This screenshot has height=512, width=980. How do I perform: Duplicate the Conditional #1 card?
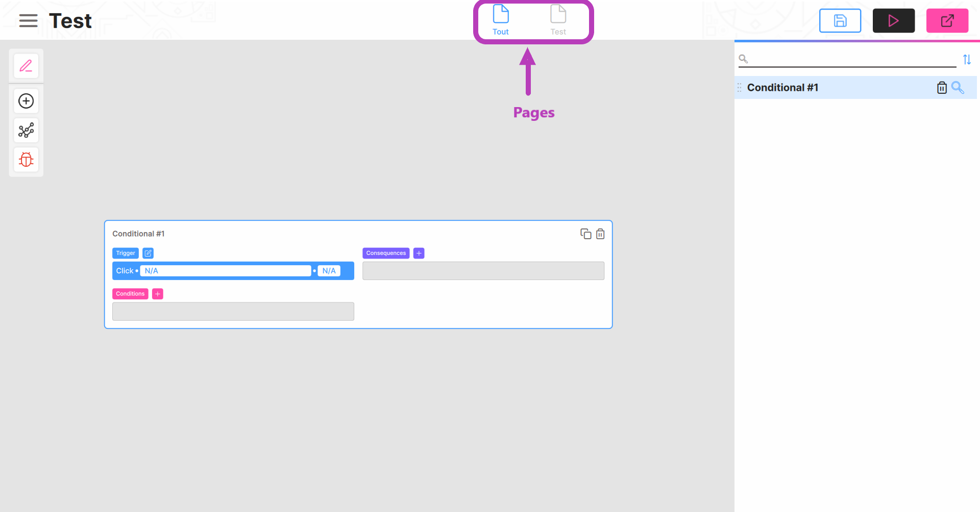pos(585,234)
